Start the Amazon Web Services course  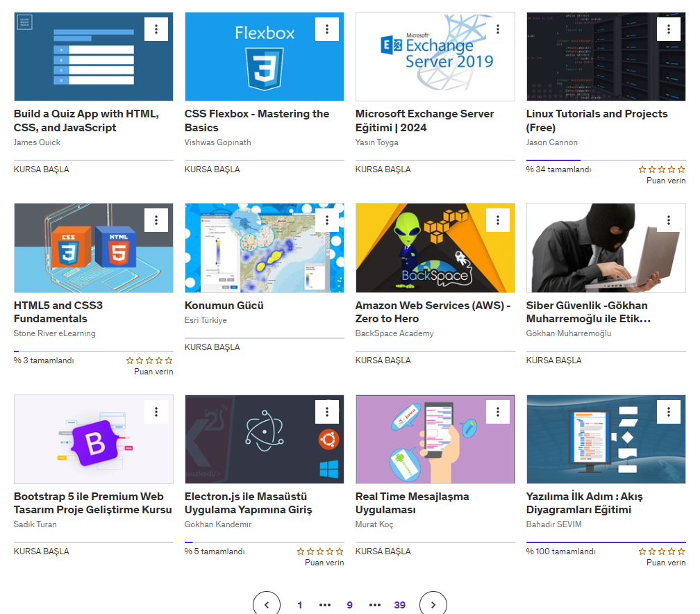pos(383,360)
